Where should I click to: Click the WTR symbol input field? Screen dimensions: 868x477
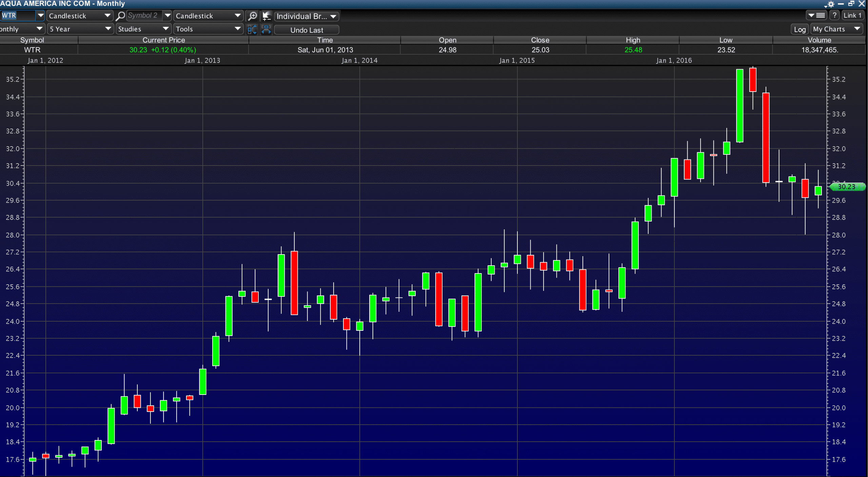pos(18,16)
